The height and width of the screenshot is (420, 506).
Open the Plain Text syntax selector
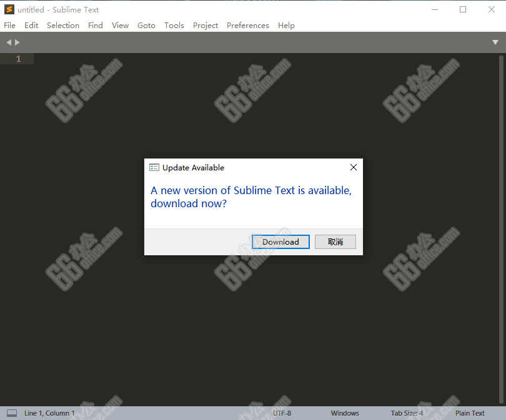[x=470, y=413]
